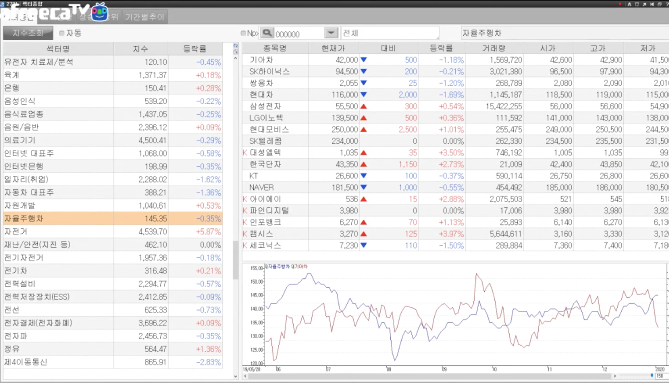Click the sector list scroll-down arrow
669x383 pixels.
click(236, 377)
